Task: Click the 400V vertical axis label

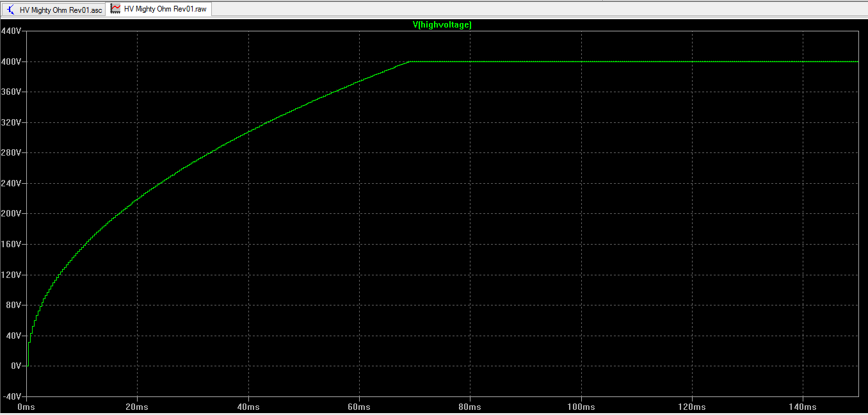Action: 12,61
